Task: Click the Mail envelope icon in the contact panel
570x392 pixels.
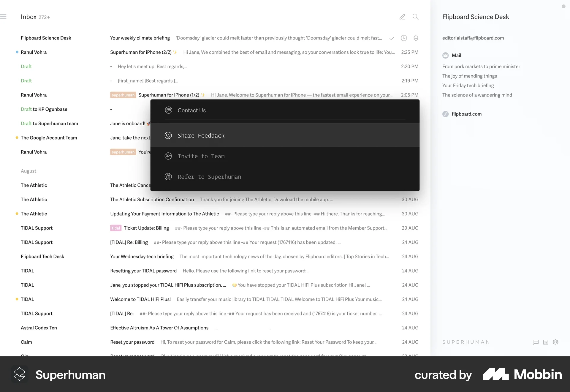Action: (x=445, y=55)
